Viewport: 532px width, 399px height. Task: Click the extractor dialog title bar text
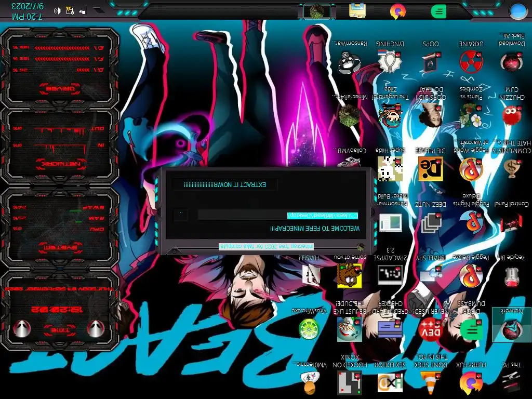[x=266, y=246]
